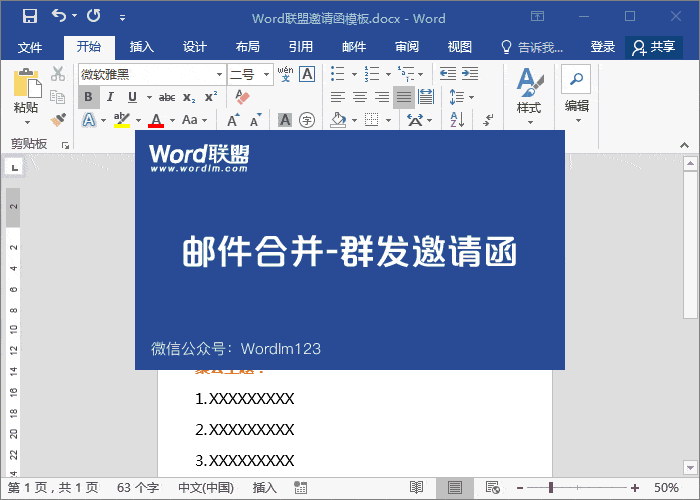Switch to the 审阅 ribbon tab
The height and width of the screenshot is (500, 700).
click(x=407, y=47)
